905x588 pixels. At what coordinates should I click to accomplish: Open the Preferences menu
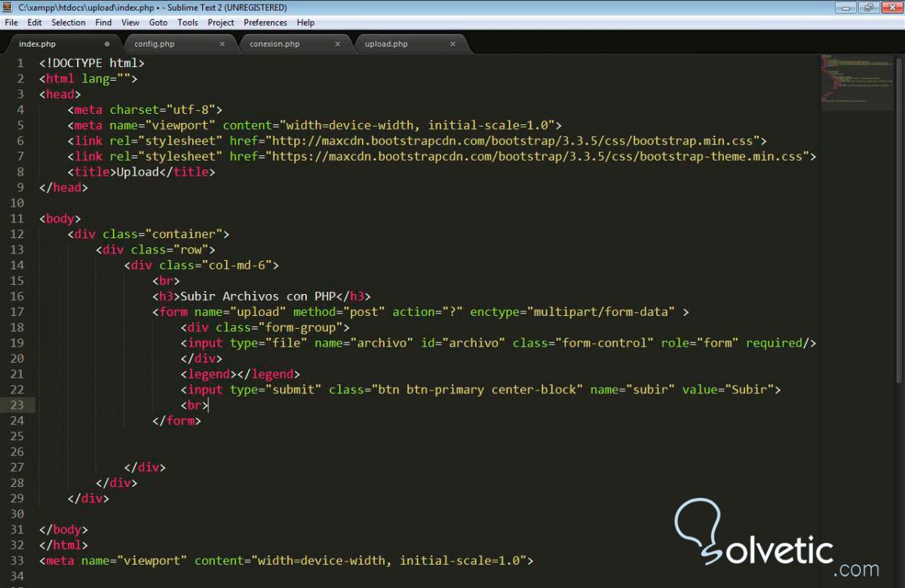click(x=265, y=23)
